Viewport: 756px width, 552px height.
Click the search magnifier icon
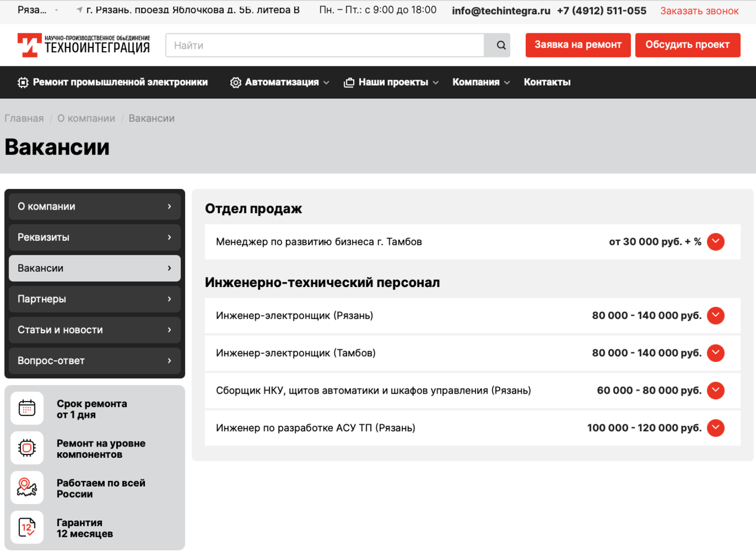(501, 45)
